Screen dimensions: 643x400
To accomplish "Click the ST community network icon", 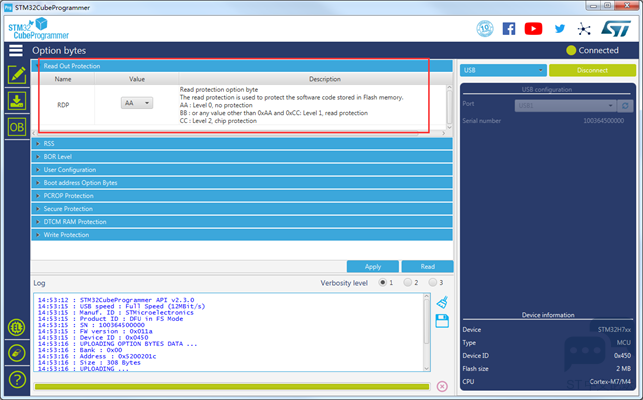I will pos(584,29).
